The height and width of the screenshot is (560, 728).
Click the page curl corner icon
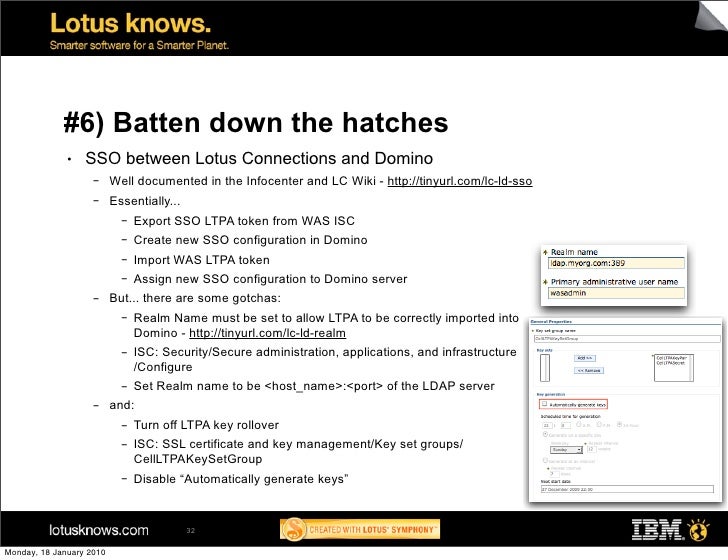(x=710, y=17)
